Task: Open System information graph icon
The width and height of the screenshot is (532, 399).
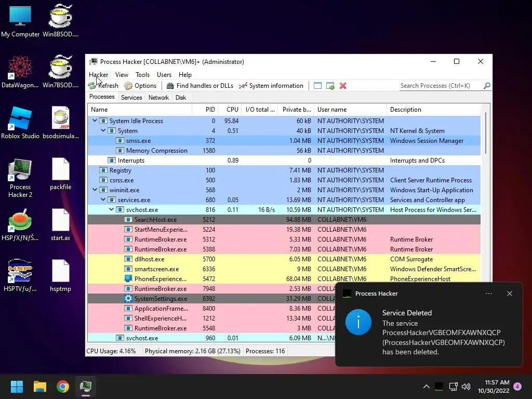Action: [243, 86]
